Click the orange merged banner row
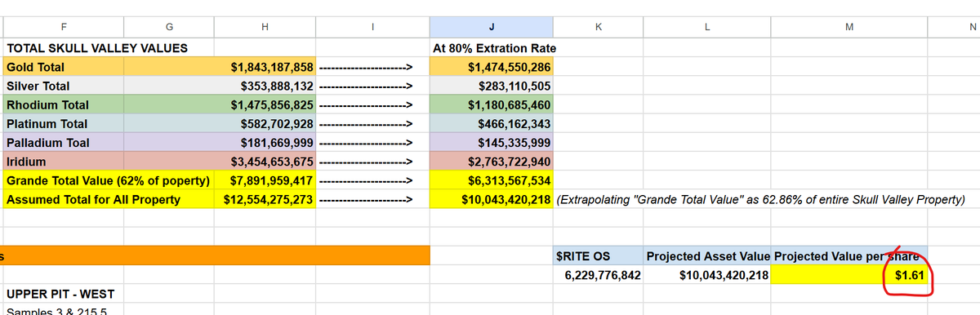 point(215,256)
